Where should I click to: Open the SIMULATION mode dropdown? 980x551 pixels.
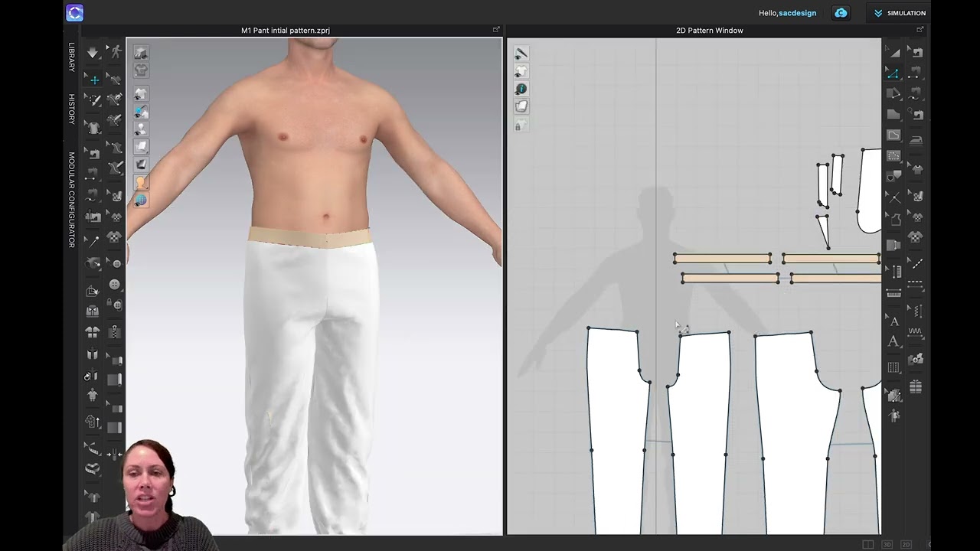pyautogui.click(x=900, y=13)
